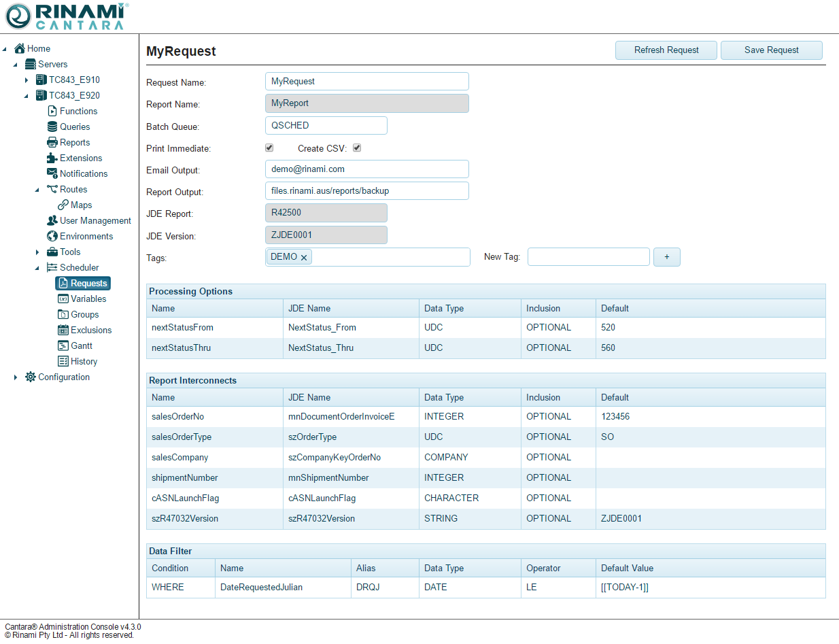
Task: Click the Refresh Request button
Action: (666, 50)
